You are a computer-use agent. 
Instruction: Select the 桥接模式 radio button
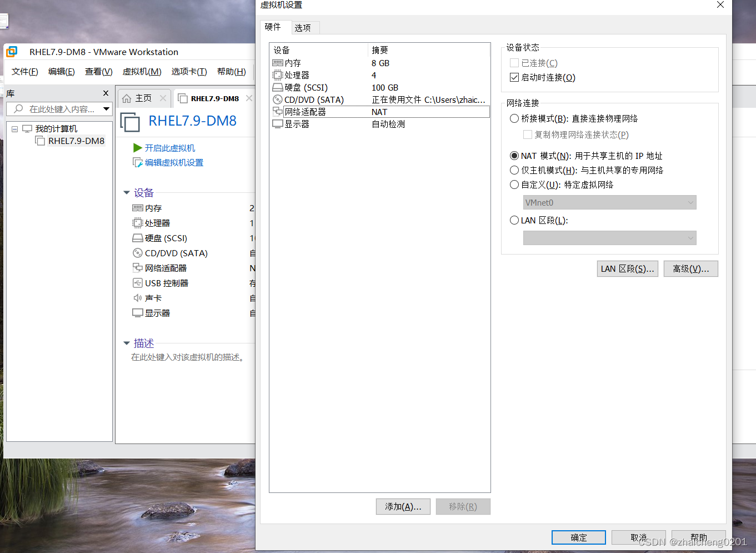tap(514, 118)
